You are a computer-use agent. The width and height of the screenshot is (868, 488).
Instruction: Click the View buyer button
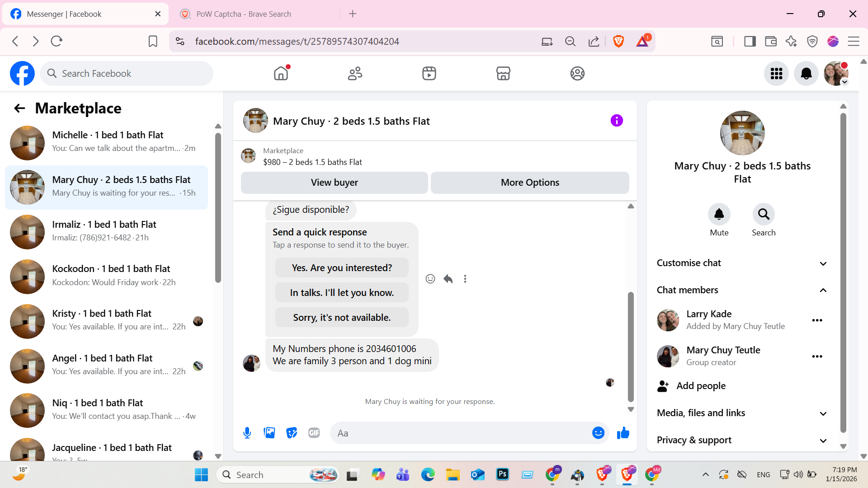334,183
